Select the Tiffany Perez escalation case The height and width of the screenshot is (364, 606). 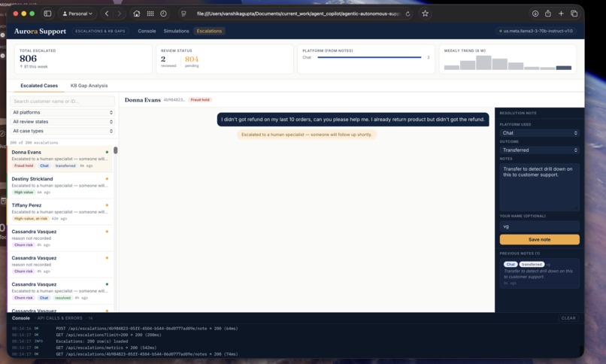tap(60, 212)
